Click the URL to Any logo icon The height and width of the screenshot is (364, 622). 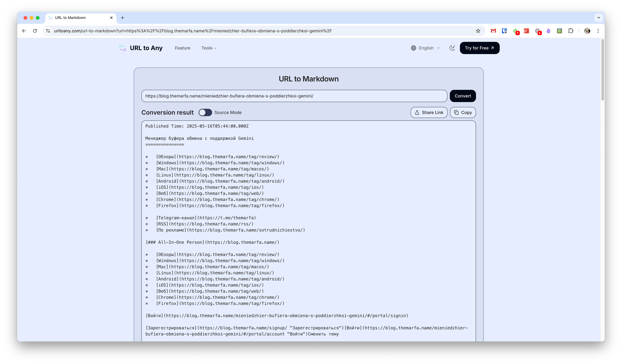123,48
